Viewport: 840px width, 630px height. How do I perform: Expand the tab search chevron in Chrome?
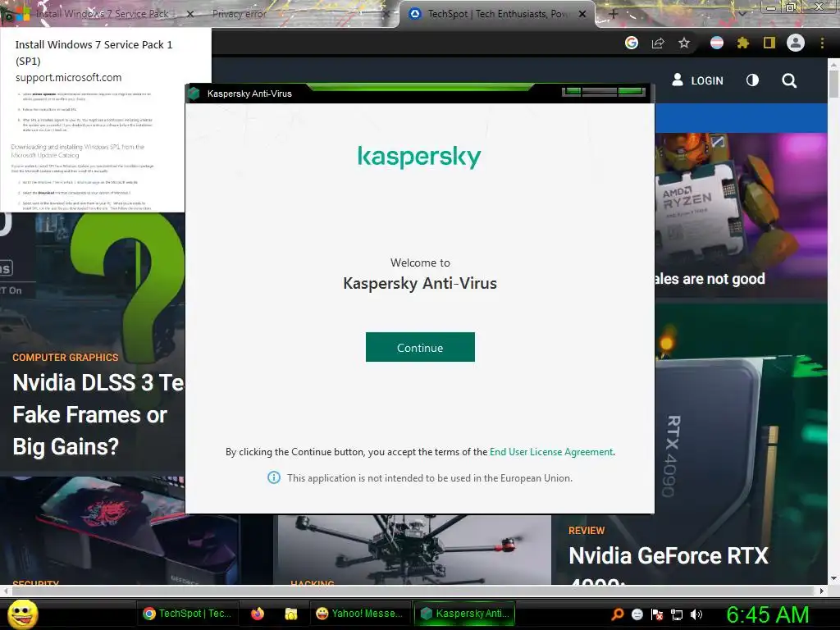coord(742,13)
